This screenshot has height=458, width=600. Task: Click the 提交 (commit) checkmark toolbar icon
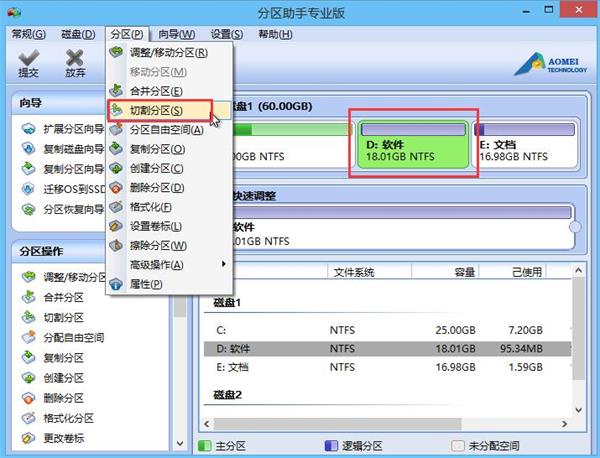tap(29, 59)
